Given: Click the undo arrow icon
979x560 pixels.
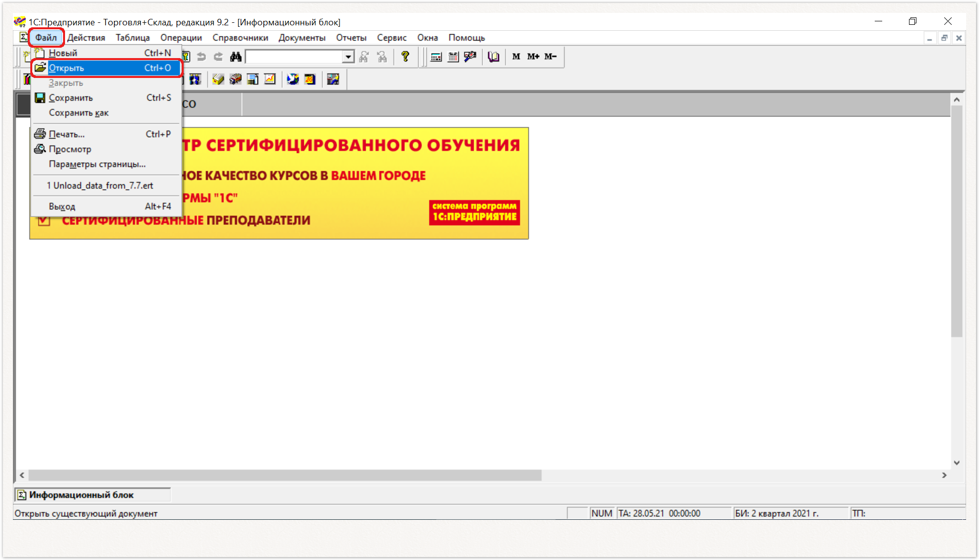Looking at the screenshot, I should click(x=201, y=57).
